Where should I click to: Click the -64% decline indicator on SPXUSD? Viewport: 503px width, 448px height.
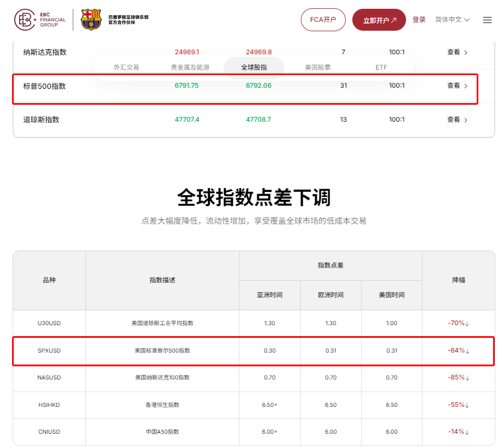(x=459, y=350)
